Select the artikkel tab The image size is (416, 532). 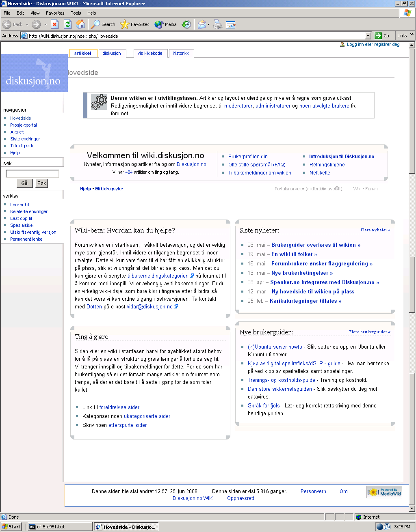coord(83,53)
